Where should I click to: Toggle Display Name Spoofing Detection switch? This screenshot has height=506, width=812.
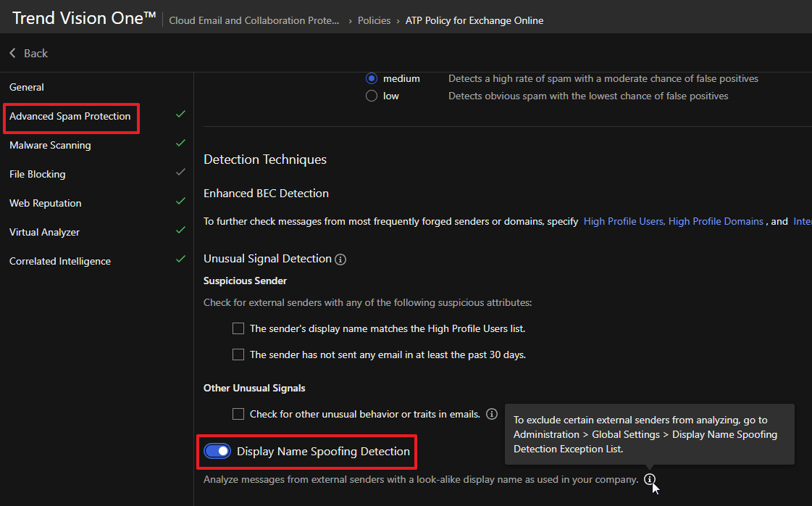coord(217,452)
